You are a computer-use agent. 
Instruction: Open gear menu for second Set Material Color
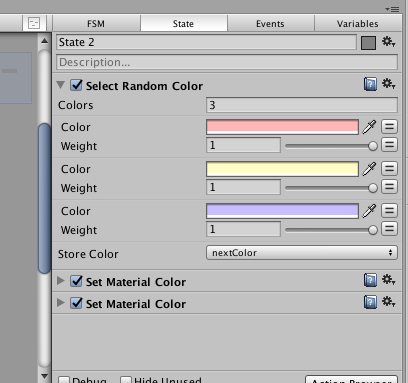click(x=388, y=302)
